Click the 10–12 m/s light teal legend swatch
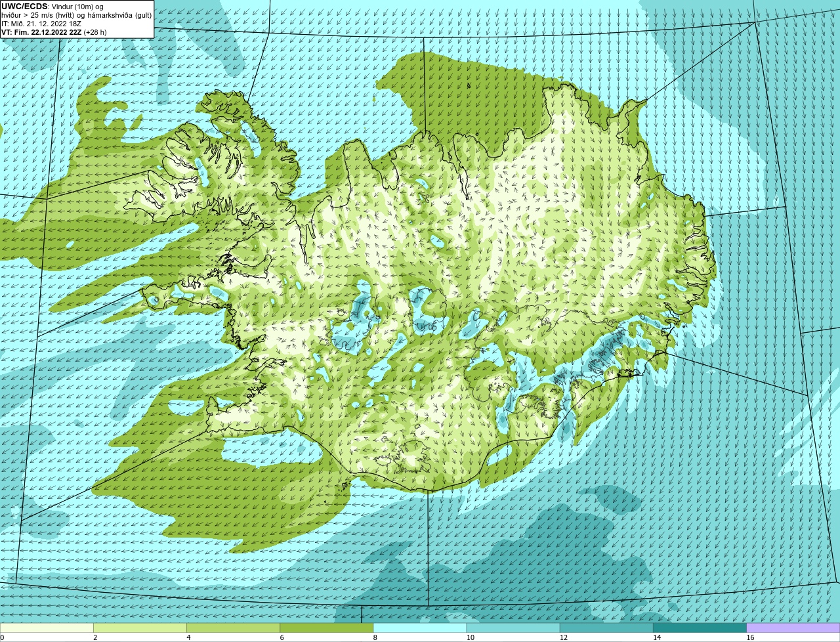This screenshot has height=642, width=840. [x=513, y=628]
